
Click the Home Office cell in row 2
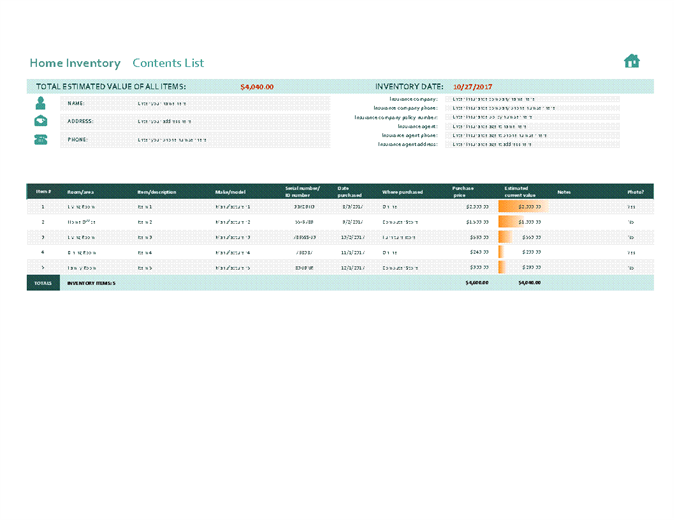point(81,222)
